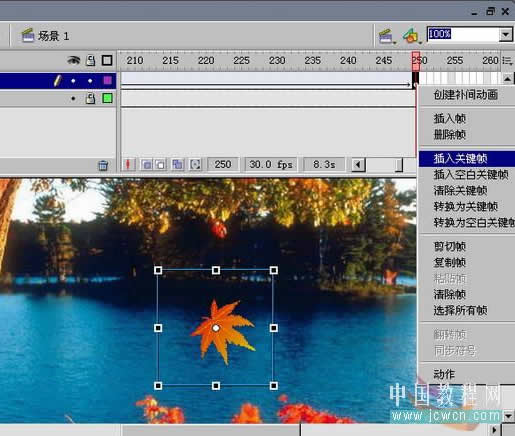This screenshot has width=515, height=436.
Task: Click the timeline scroll left arrow
Action: pyautogui.click(x=358, y=165)
